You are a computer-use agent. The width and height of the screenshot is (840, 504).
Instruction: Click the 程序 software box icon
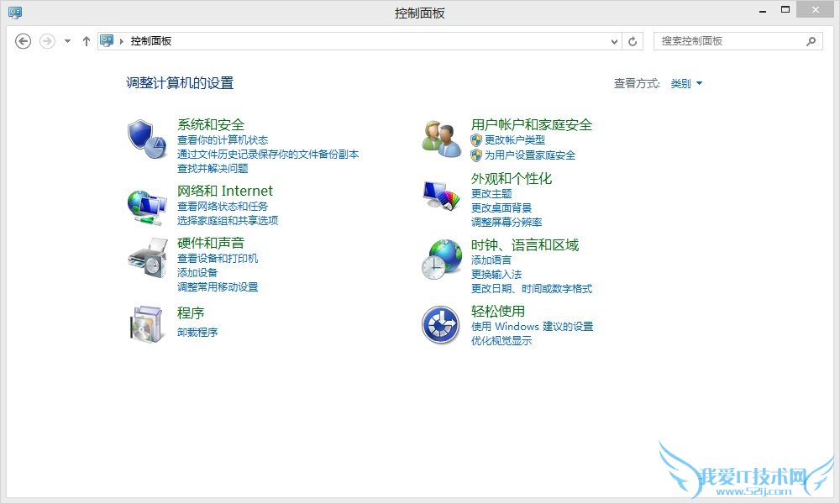tap(144, 324)
